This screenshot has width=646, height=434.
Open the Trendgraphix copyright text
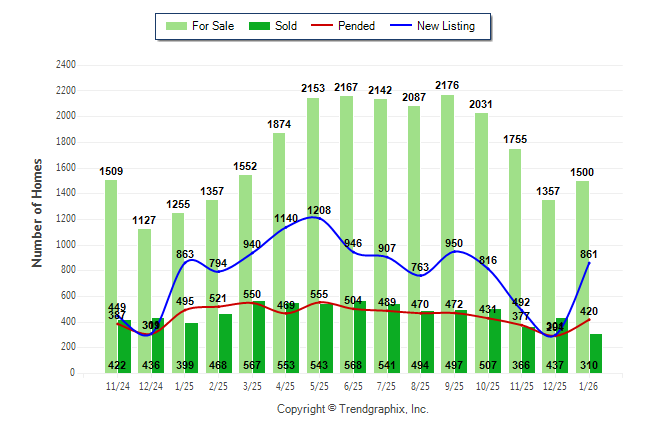click(352, 409)
